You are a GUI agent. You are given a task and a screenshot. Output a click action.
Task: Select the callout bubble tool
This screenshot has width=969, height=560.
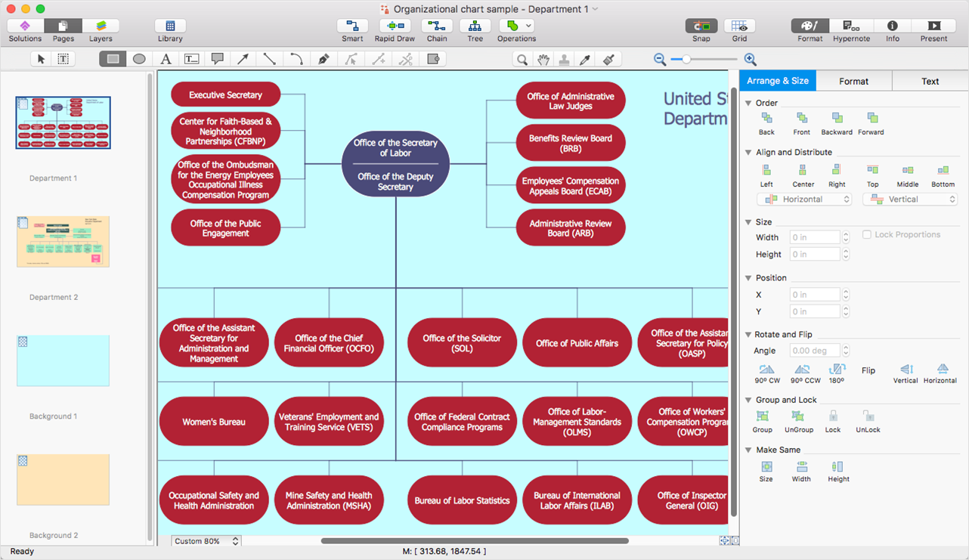coord(218,59)
